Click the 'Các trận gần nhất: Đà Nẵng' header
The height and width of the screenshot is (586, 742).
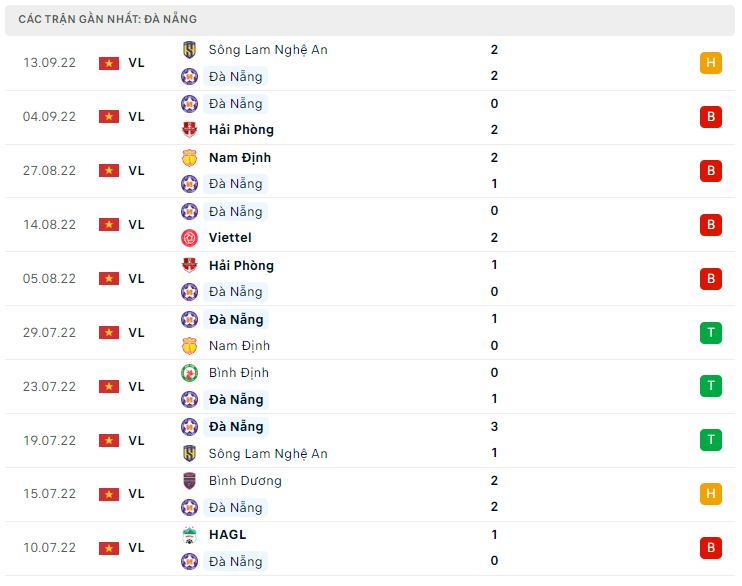coord(107,19)
